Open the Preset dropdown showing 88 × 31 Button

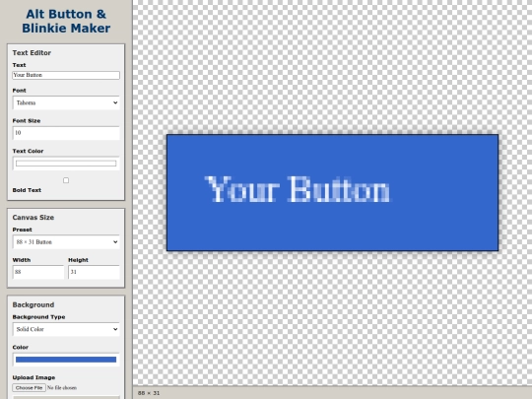point(66,242)
